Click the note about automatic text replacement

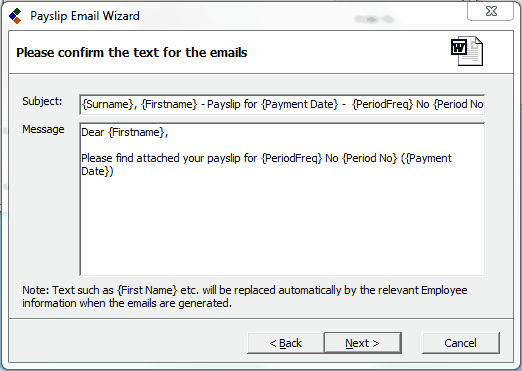coord(245,297)
